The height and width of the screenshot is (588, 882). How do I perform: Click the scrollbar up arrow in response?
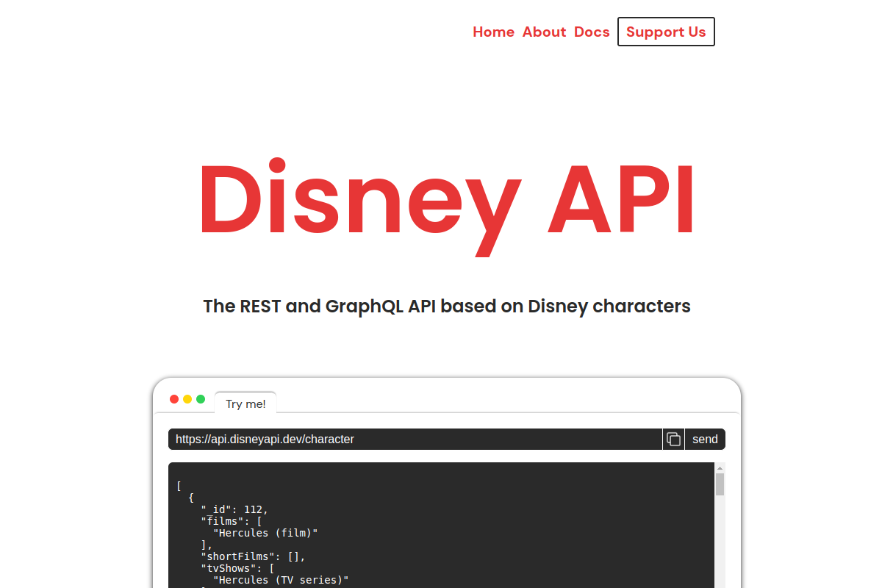720,467
